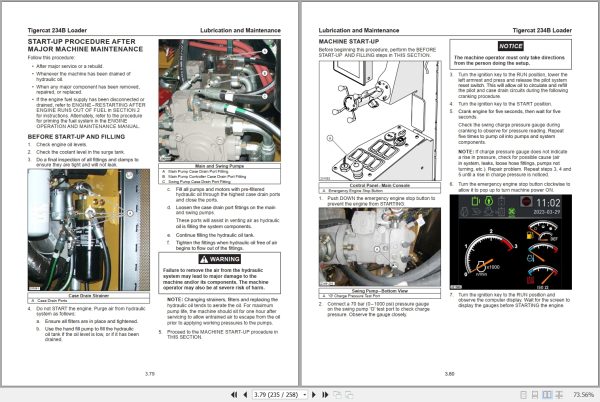Click the Case Drain Strainer photo

(89, 230)
